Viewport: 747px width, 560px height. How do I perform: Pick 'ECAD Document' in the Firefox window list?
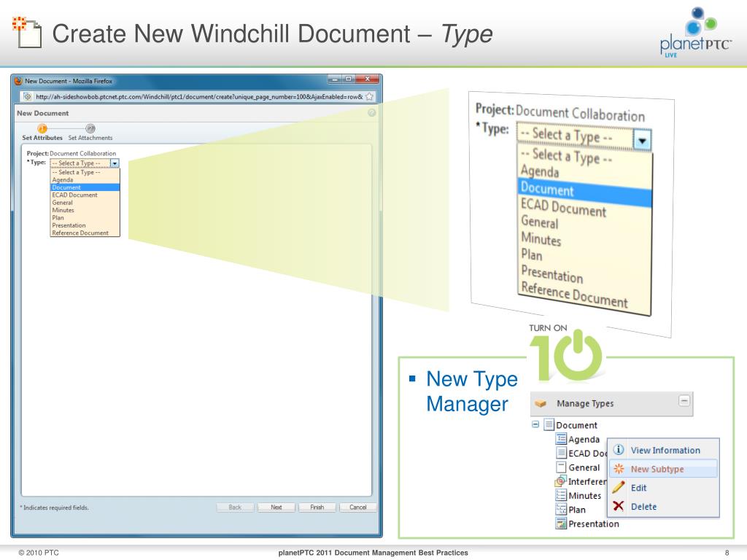[85, 195]
